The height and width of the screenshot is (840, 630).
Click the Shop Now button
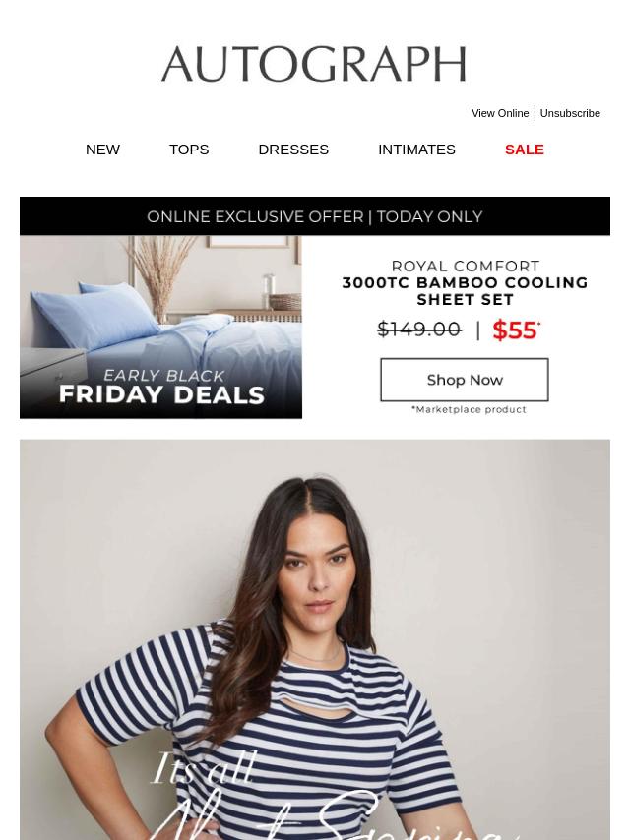(x=465, y=380)
